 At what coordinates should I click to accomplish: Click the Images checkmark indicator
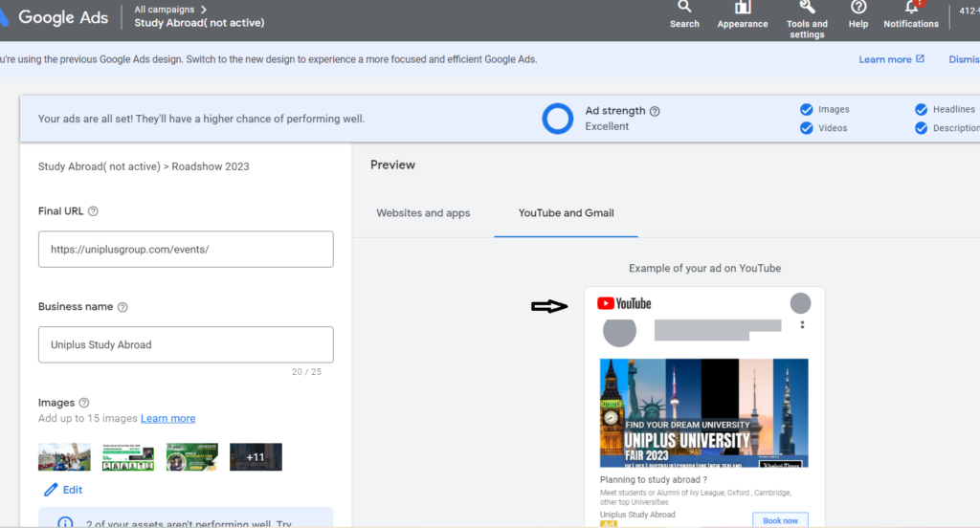[807, 110]
